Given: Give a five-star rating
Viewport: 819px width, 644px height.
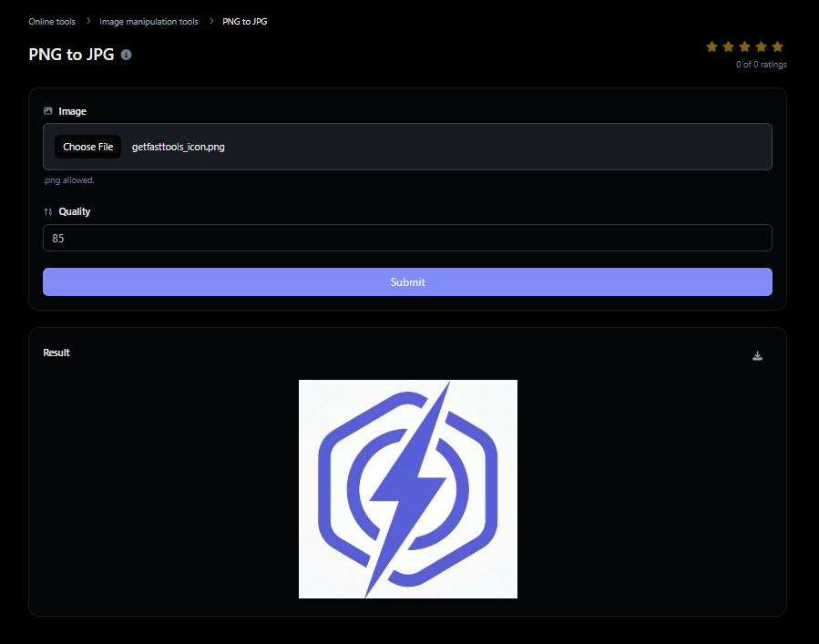Looking at the screenshot, I should (x=777, y=46).
